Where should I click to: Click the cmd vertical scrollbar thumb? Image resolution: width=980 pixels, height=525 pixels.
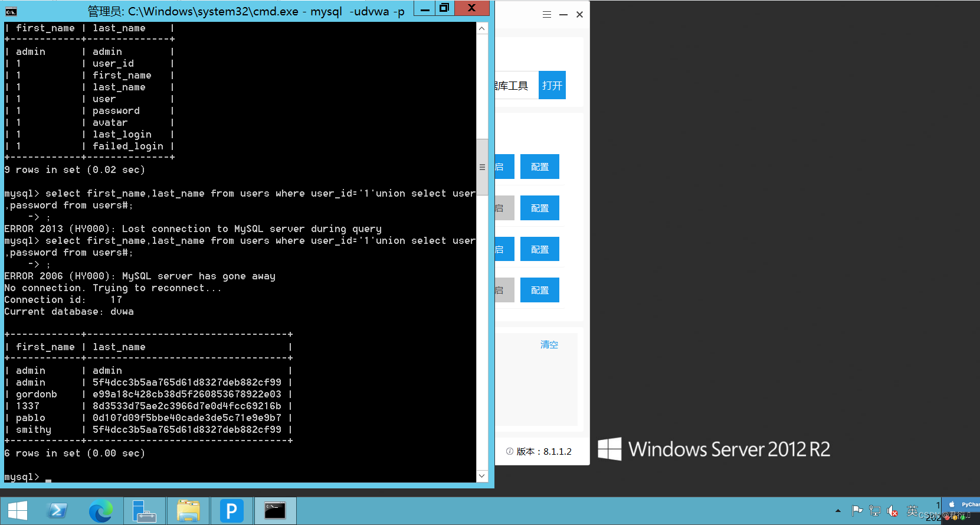pyautogui.click(x=482, y=167)
